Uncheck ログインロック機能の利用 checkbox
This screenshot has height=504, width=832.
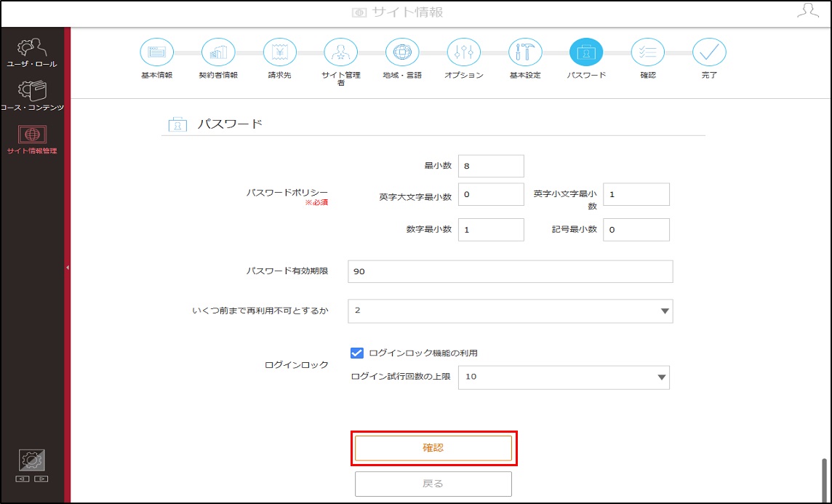pyautogui.click(x=357, y=353)
